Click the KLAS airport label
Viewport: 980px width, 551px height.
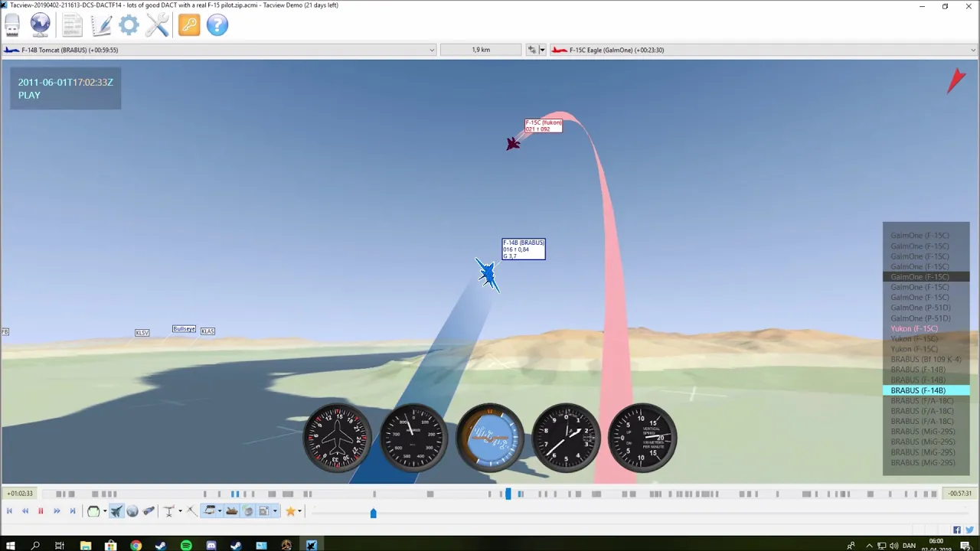(x=207, y=331)
